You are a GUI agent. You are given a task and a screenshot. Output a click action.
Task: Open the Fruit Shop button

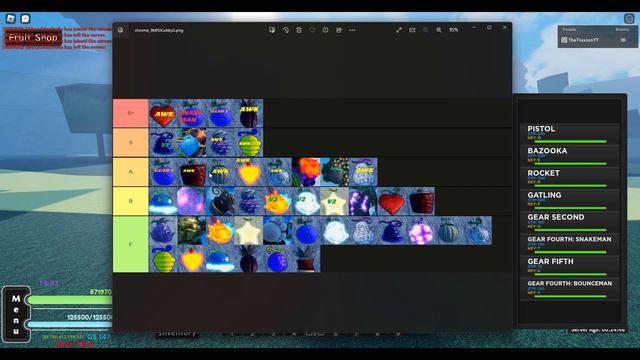[33, 38]
